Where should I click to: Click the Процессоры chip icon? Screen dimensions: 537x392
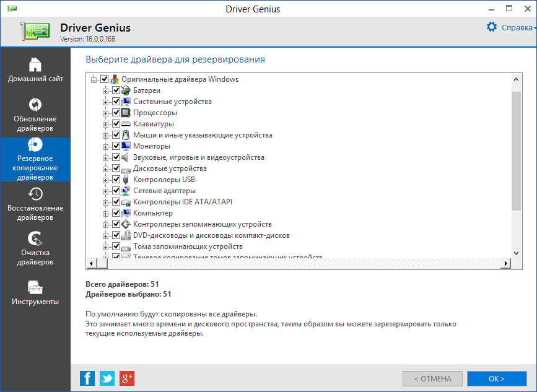click(126, 113)
